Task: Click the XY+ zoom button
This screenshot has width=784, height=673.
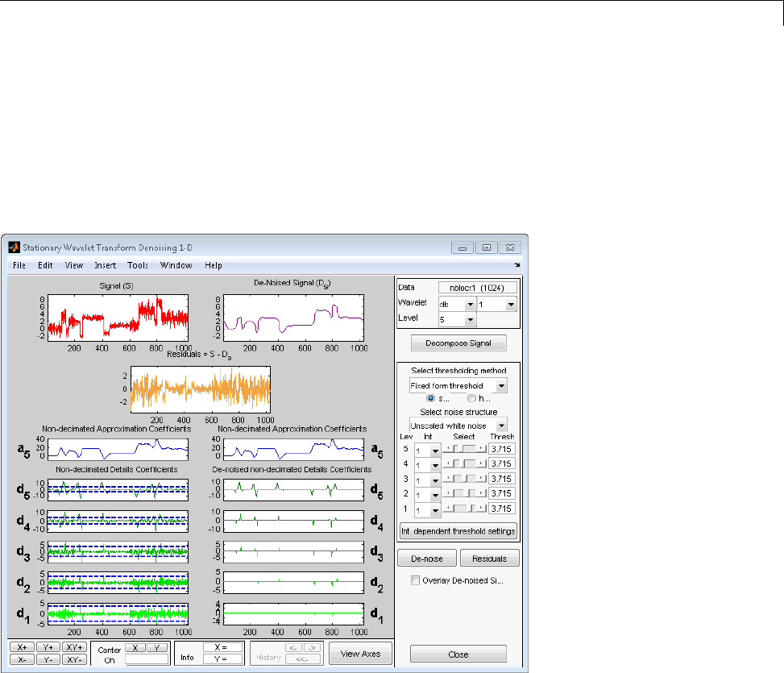Action: coord(76,647)
